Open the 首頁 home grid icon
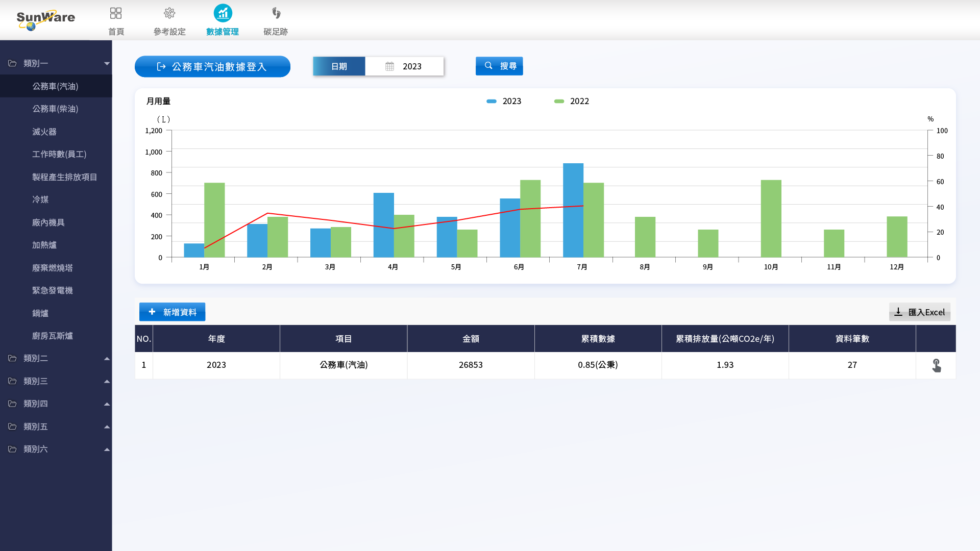Viewport: 980px width, 551px height. pos(116,13)
